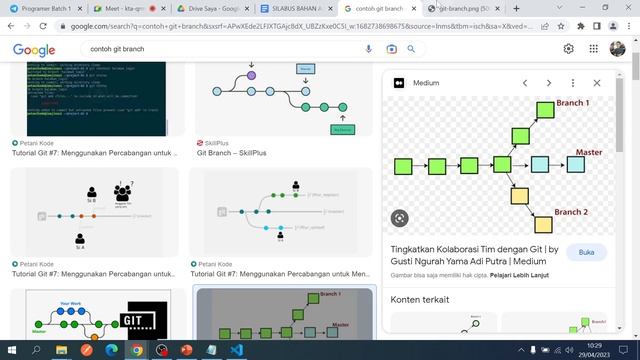Go to next image in preview panel
This screenshot has height=360, width=640.
click(549, 83)
